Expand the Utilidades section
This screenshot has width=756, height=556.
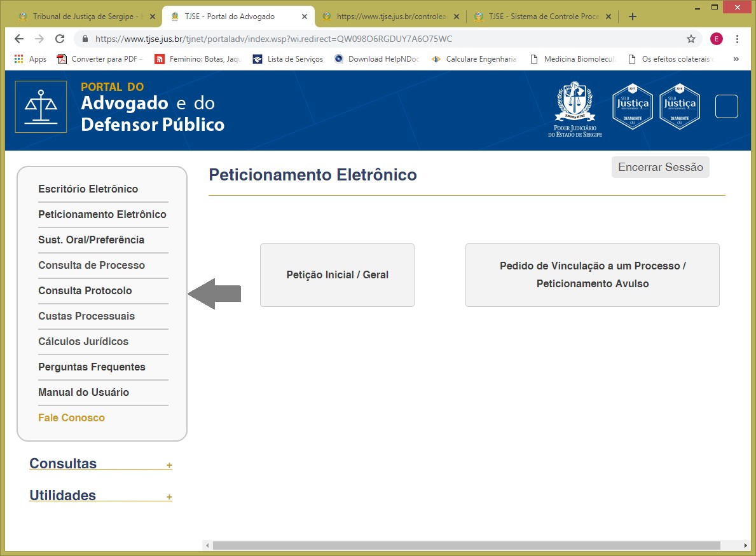(x=169, y=497)
